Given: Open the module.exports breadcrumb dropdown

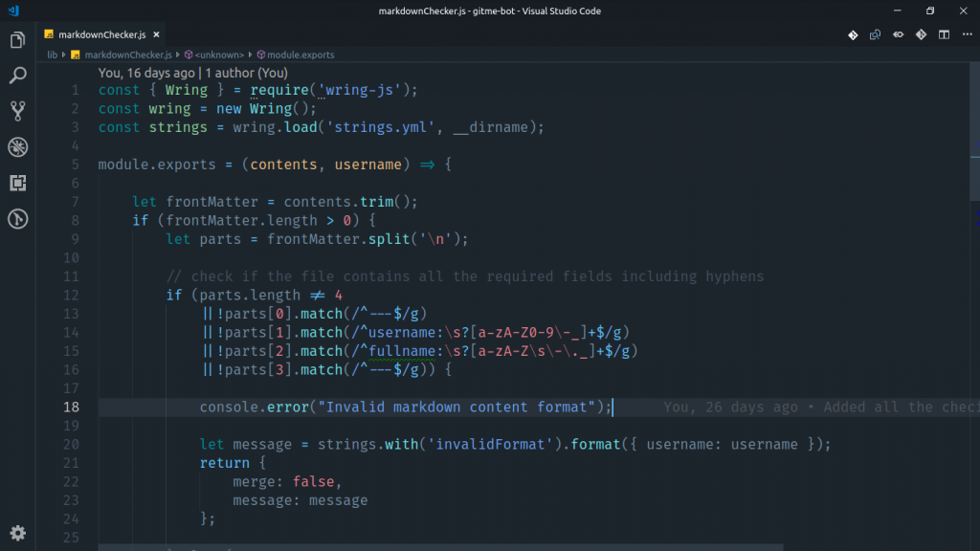Looking at the screenshot, I should coord(299,55).
